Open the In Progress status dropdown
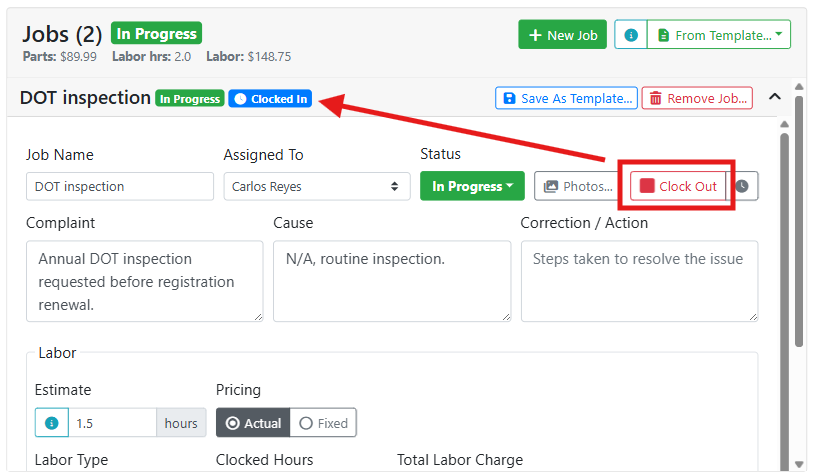The height and width of the screenshot is (472, 816). pyautogui.click(x=473, y=186)
